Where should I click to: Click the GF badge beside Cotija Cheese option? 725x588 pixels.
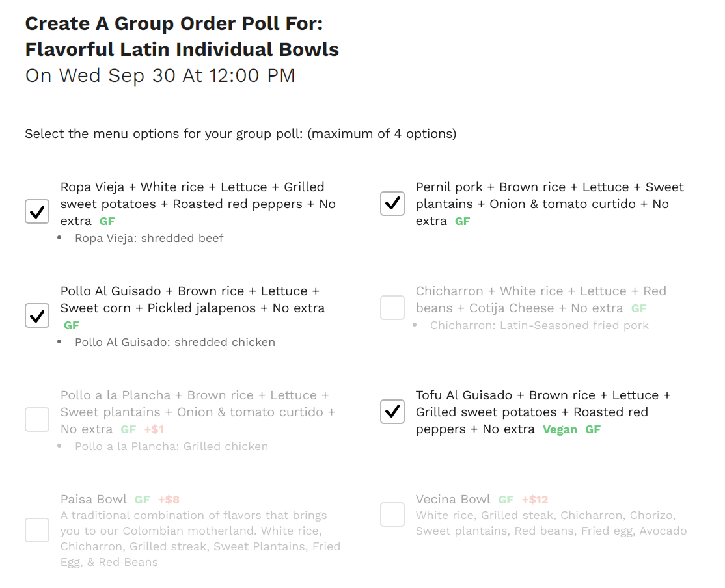tap(639, 308)
